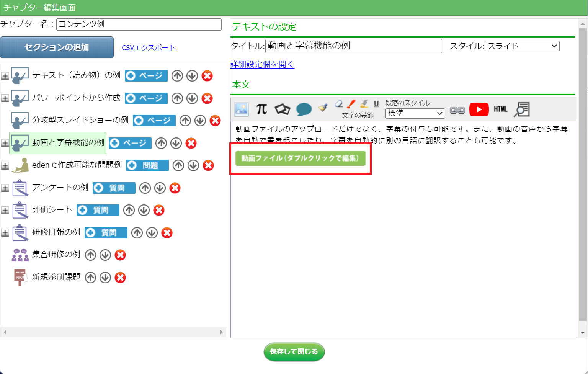Click the チャプター名 input field
The image size is (588, 374).
pyautogui.click(x=139, y=24)
